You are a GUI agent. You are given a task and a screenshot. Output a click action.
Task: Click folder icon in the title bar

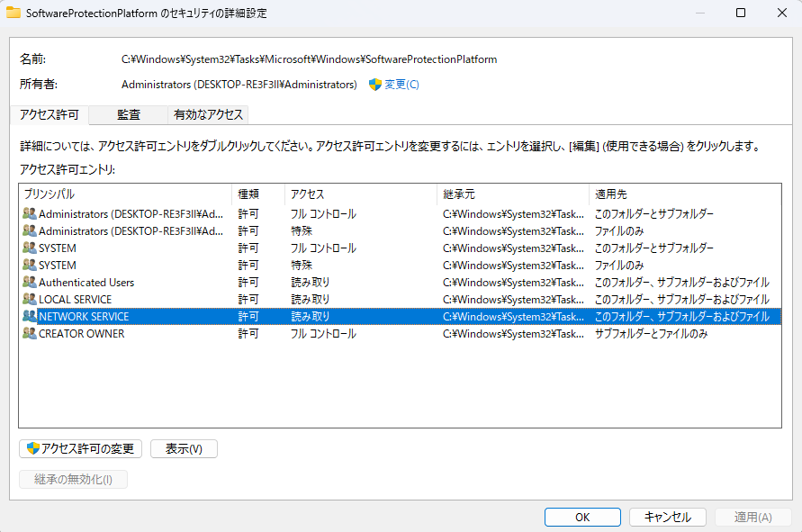[14, 13]
